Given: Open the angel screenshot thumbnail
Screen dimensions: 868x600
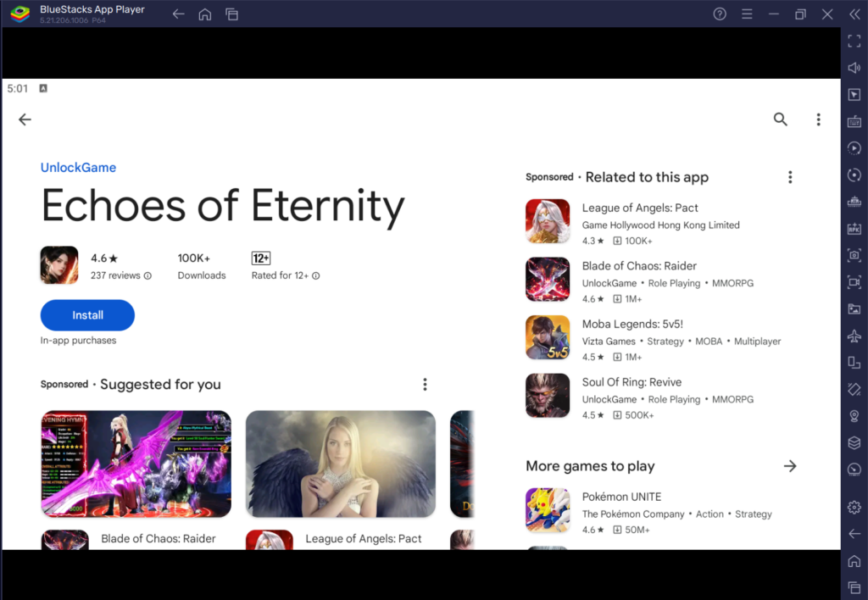Looking at the screenshot, I should click(340, 464).
